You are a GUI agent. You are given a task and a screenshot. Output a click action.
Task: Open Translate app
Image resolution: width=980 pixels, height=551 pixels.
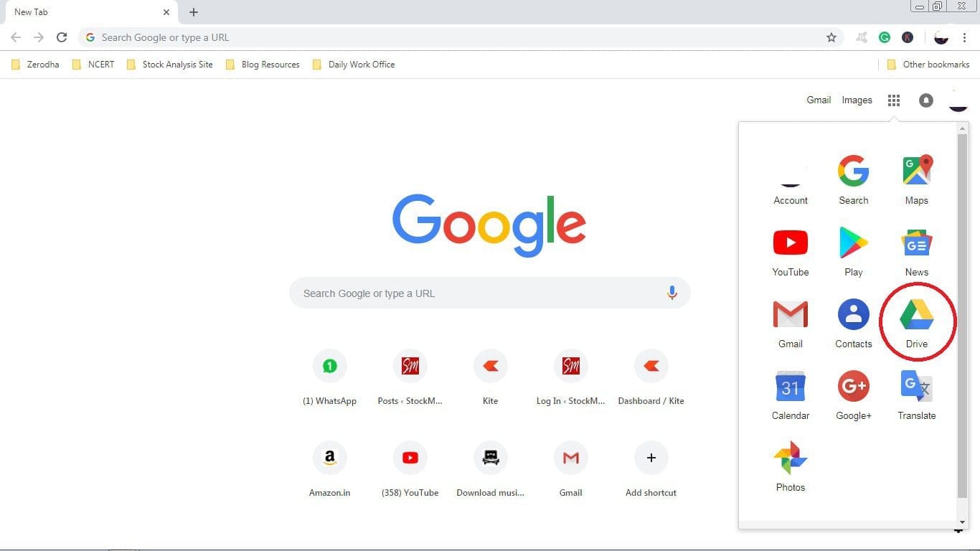[x=917, y=395]
